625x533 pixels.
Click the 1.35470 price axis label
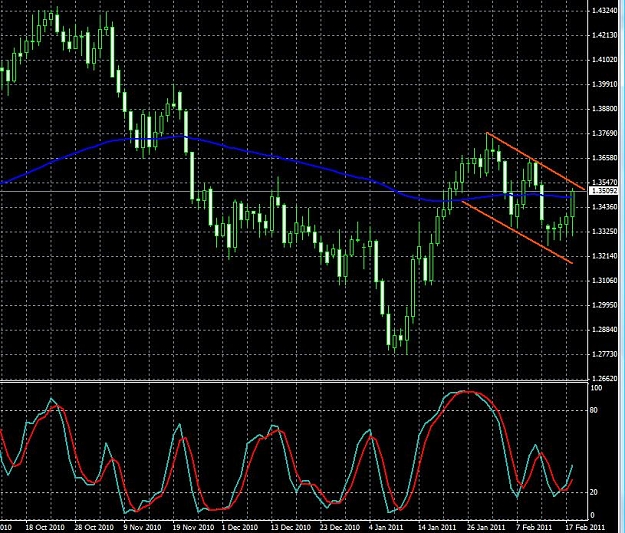coord(605,182)
